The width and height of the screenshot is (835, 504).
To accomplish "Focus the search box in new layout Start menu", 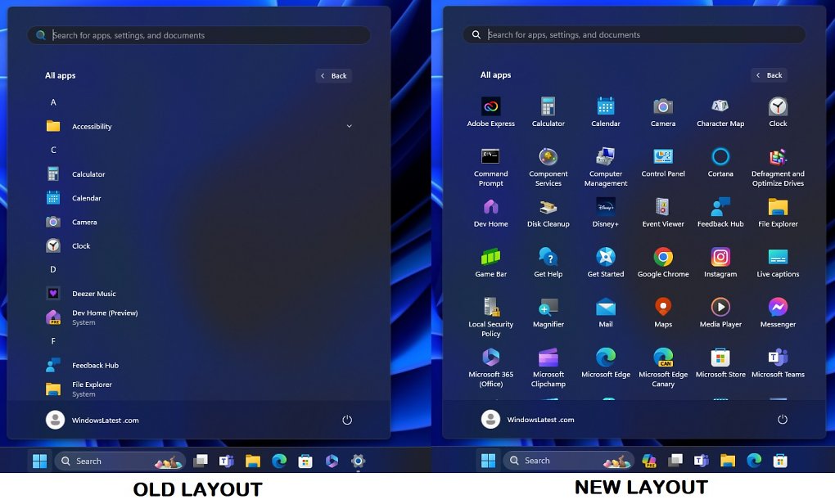I will (x=634, y=34).
